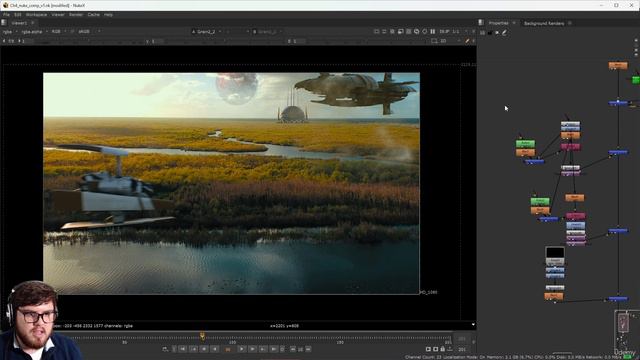This screenshot has width=640, height=360.
Task: Toggle the region of interest icon
Action: [x=434, y=41]
